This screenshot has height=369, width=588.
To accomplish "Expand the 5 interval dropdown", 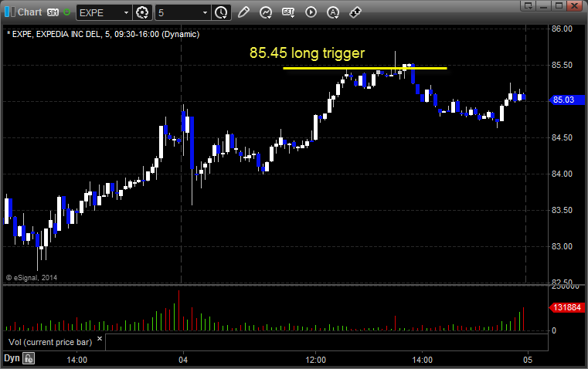I will pyautogui.click(x=182, y=12).
